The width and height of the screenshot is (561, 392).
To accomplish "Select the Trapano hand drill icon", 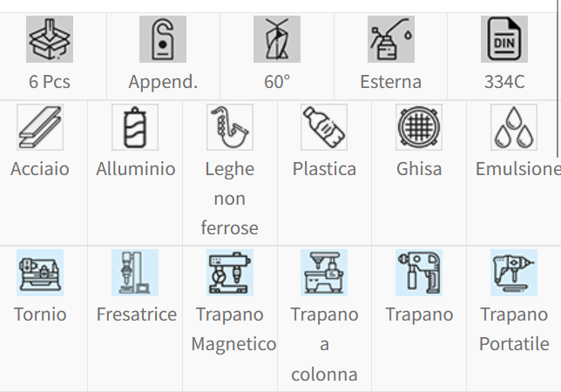I will pos(419,273).
